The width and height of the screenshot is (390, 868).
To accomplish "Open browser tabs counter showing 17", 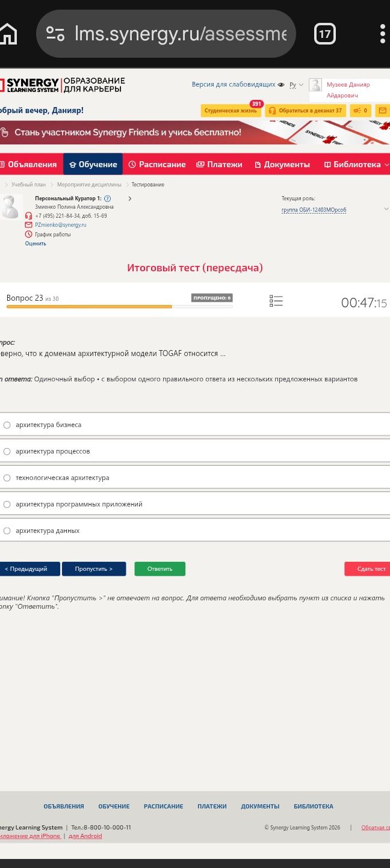I will point(324,34).
